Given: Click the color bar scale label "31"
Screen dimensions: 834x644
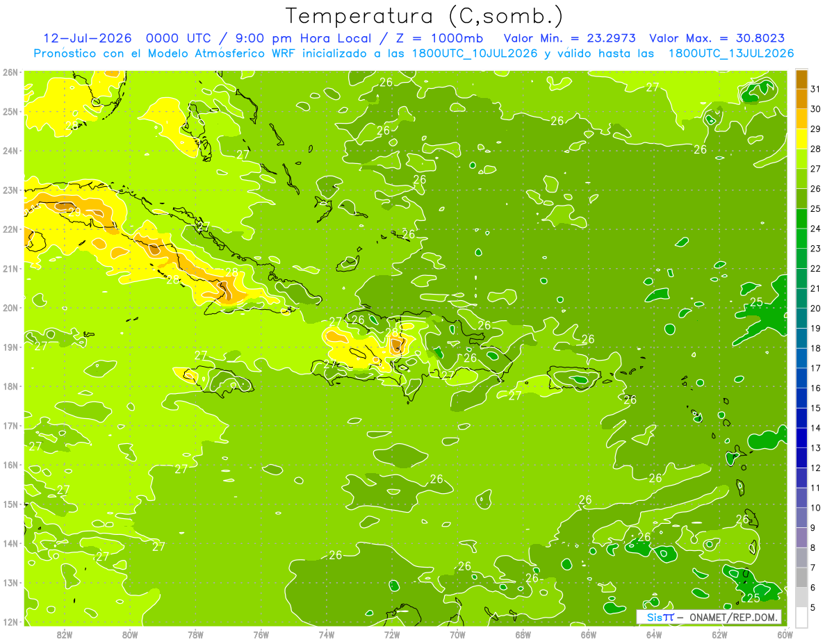Looking at the screenshot, I should coord(815,88).
